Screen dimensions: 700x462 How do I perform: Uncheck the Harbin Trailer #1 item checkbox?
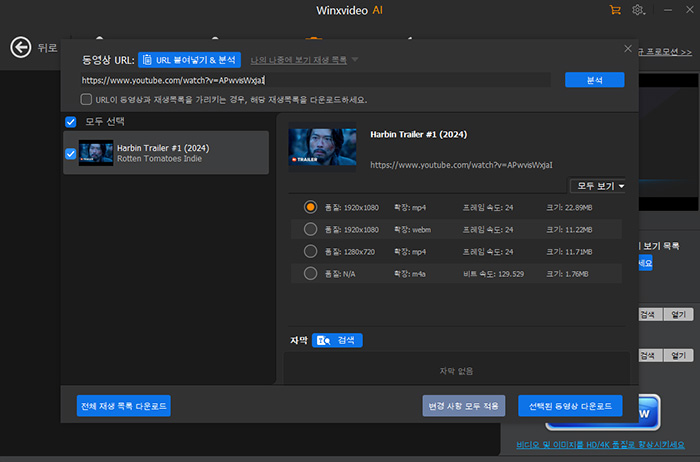click(x=71, y=154)
